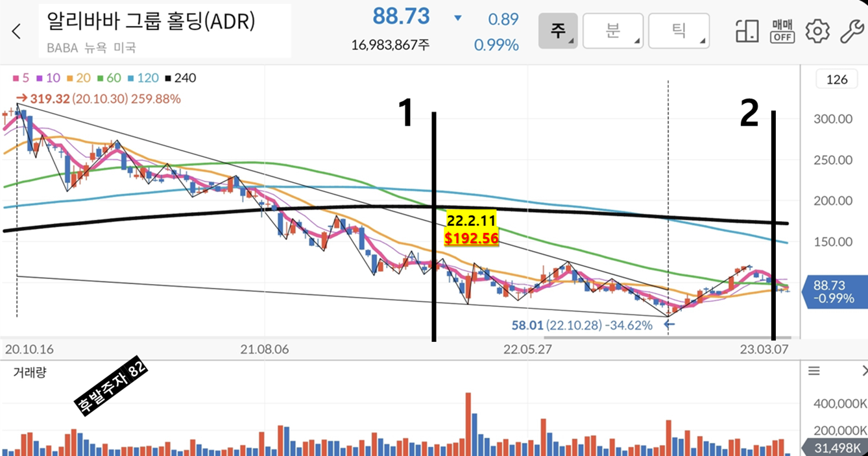Go back with the left arrow
Image resolution: width=868 pixels, height=456 pixels.
tap(16, 31)
